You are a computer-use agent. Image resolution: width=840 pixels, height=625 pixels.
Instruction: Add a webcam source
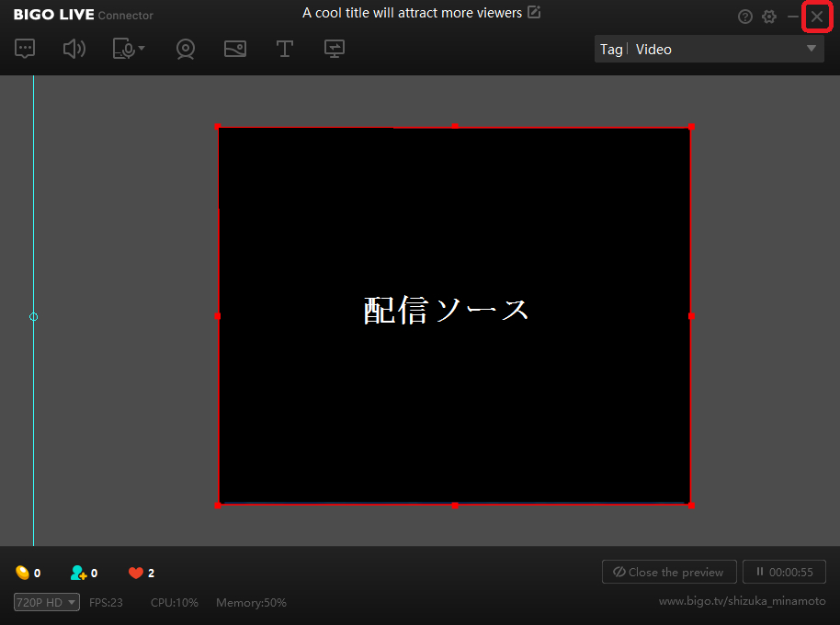click(186, 50)
